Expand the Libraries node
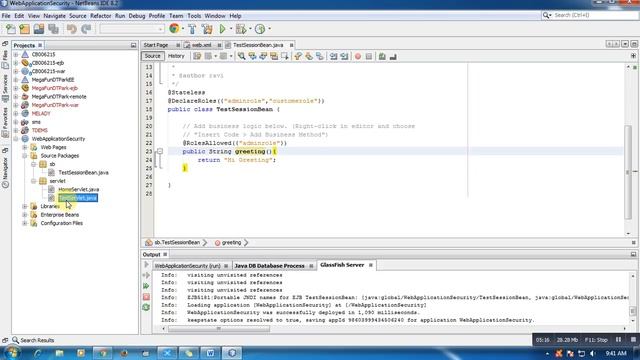The width and height of the screenshot is (640, 360). (24, 206)
